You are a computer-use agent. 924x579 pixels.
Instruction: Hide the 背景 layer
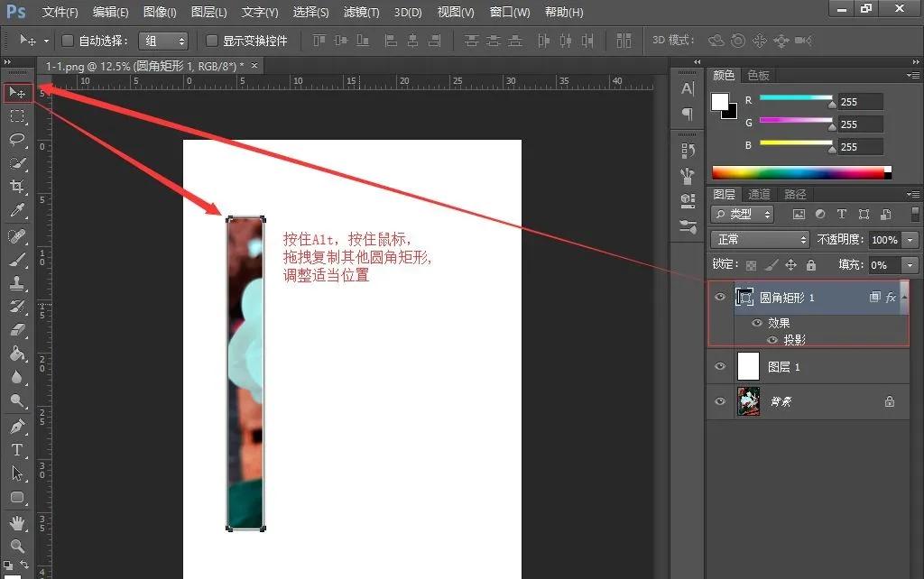click(x=719, y=401)
